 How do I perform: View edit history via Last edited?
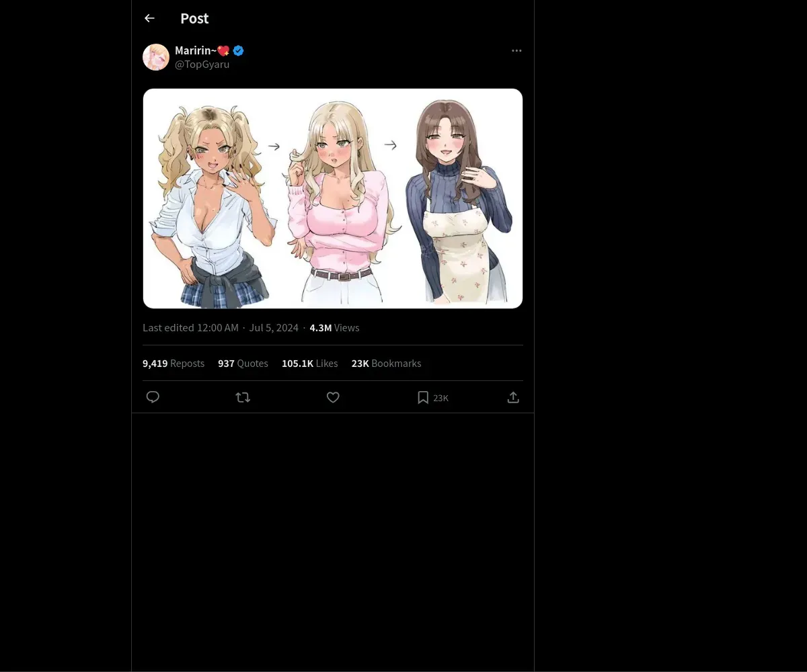pos(190,328)
